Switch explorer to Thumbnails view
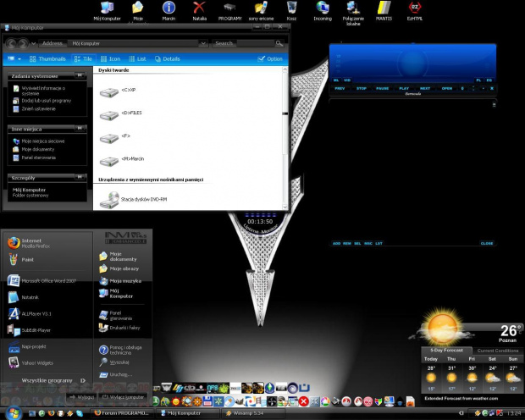This screenshot has width=525, height=420. 47,59
